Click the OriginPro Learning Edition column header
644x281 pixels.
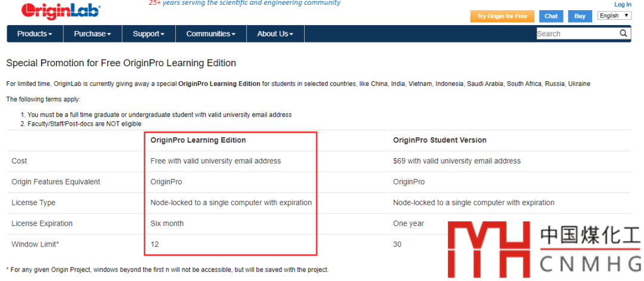[198, 140]
